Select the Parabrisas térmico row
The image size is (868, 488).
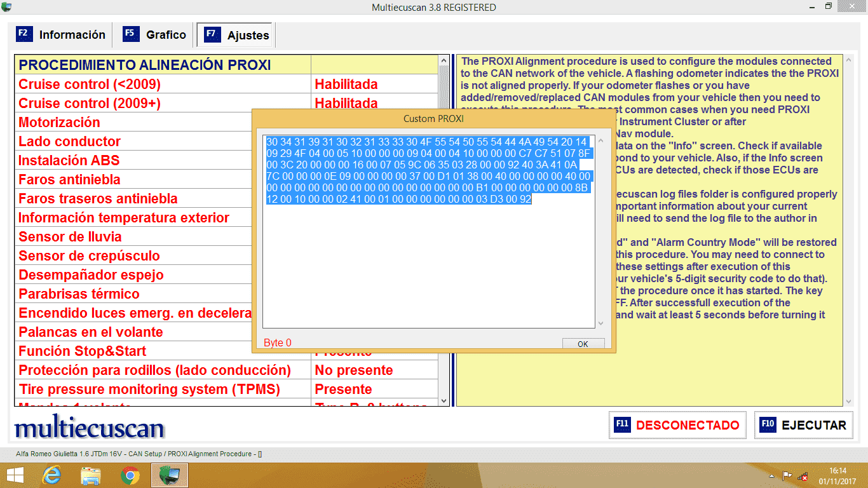point(133,294)
